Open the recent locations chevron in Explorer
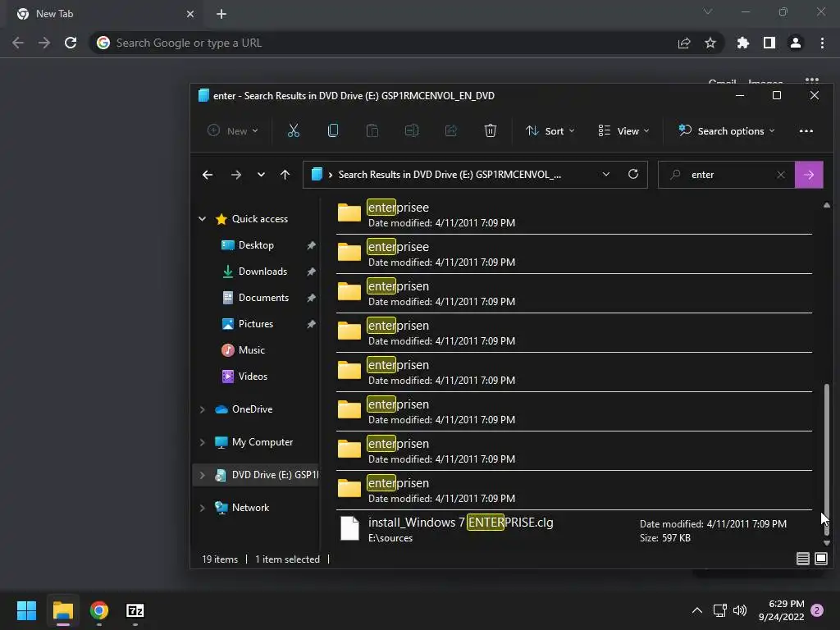Screen dimensions: 840x630 [261, 175]
